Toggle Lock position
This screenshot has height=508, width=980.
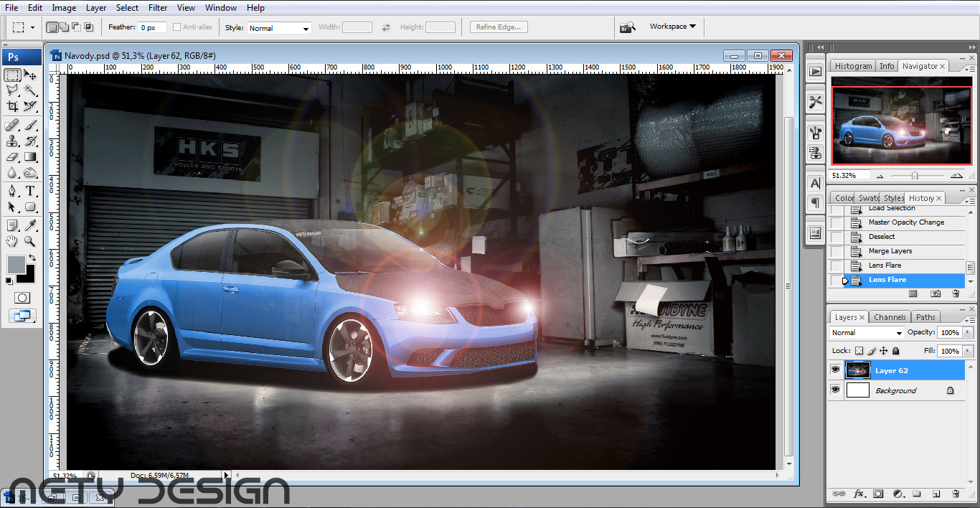click(884, 351)
